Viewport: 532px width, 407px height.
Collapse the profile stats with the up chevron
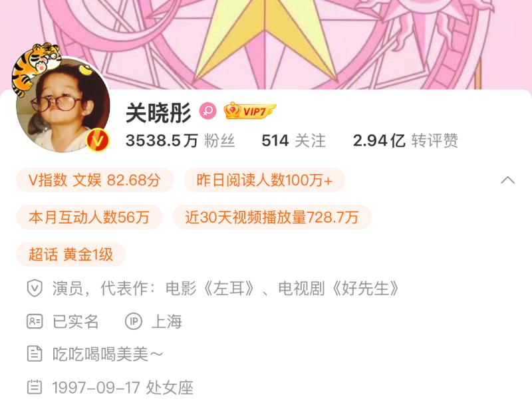[x=507, y=180]
